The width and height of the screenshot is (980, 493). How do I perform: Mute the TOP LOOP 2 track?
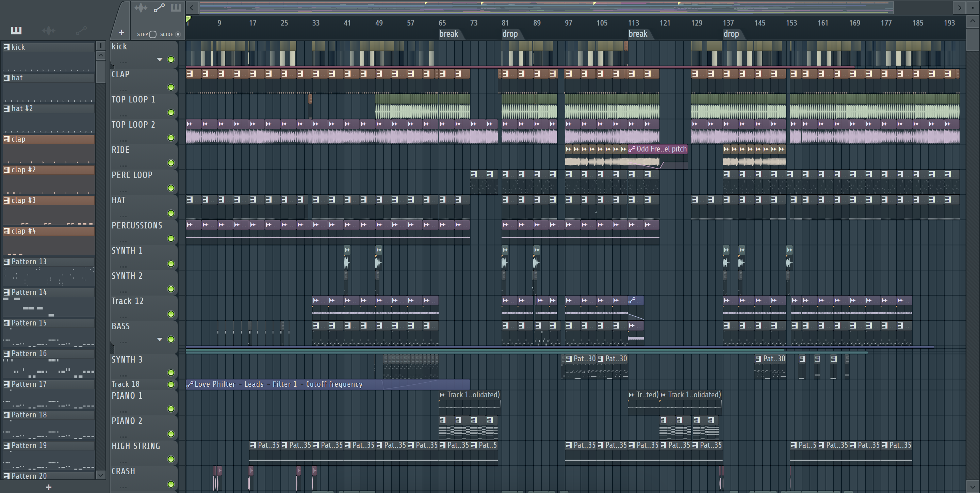pyautogui.click(x=171, y=138)
